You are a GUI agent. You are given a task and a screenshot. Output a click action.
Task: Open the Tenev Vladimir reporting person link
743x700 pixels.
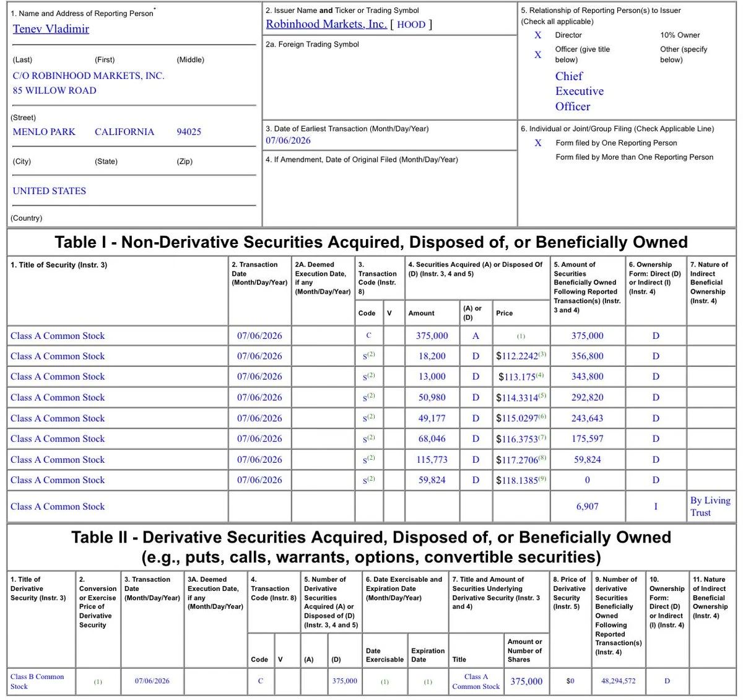51,29
